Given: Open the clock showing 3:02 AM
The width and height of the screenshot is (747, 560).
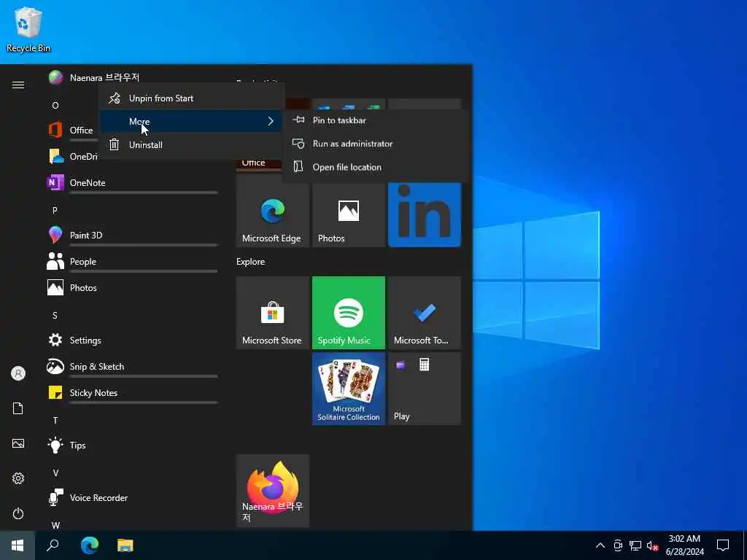Looking at the screenshot, I should click(x=684, y=545).
